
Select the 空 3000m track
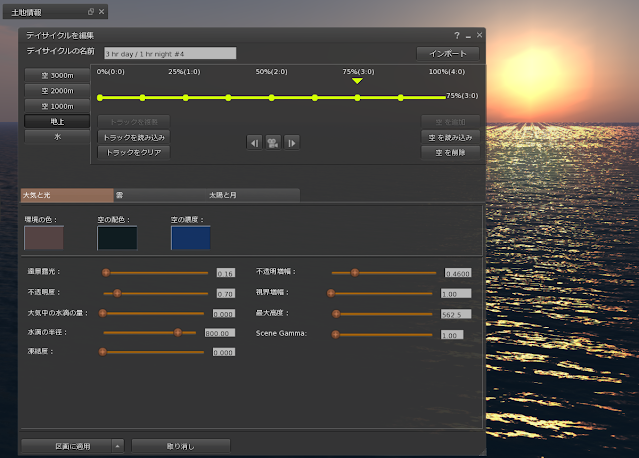[x=57, y=75]
